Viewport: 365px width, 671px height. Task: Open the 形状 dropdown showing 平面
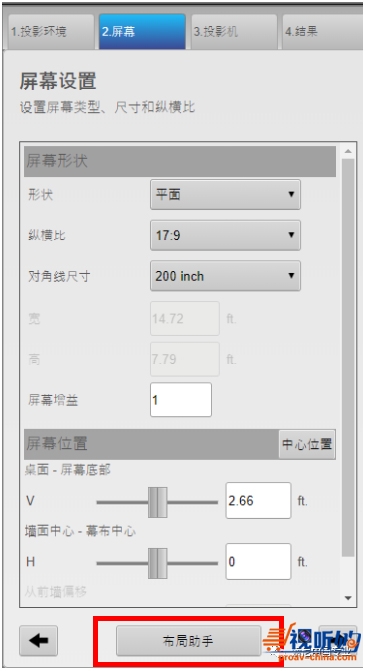[226, 194]
